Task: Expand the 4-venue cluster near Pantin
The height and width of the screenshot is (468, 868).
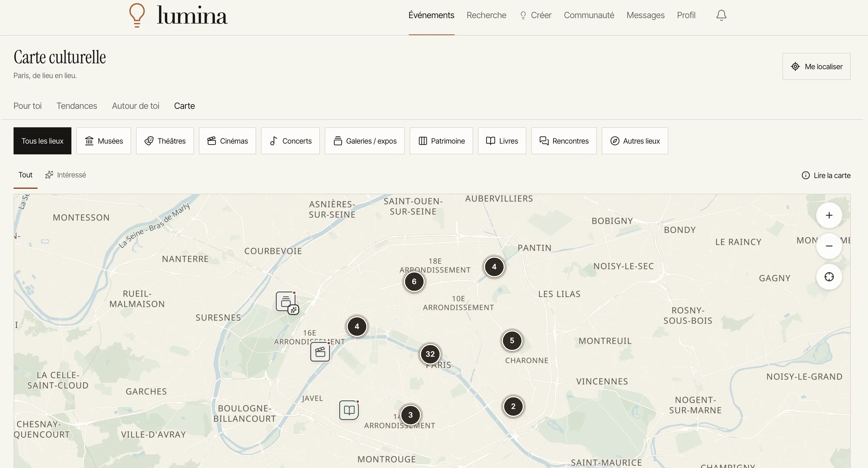Action: click(x=494, y=267)
